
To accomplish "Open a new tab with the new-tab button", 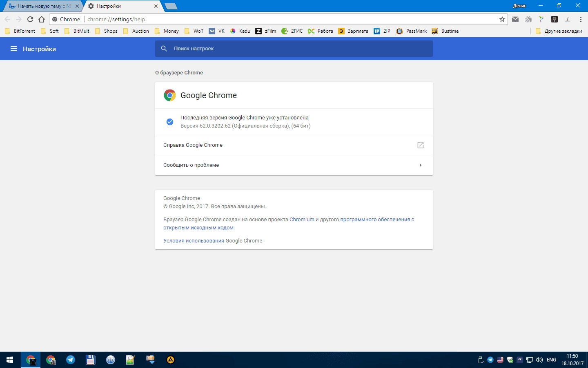I will point(171,6).
